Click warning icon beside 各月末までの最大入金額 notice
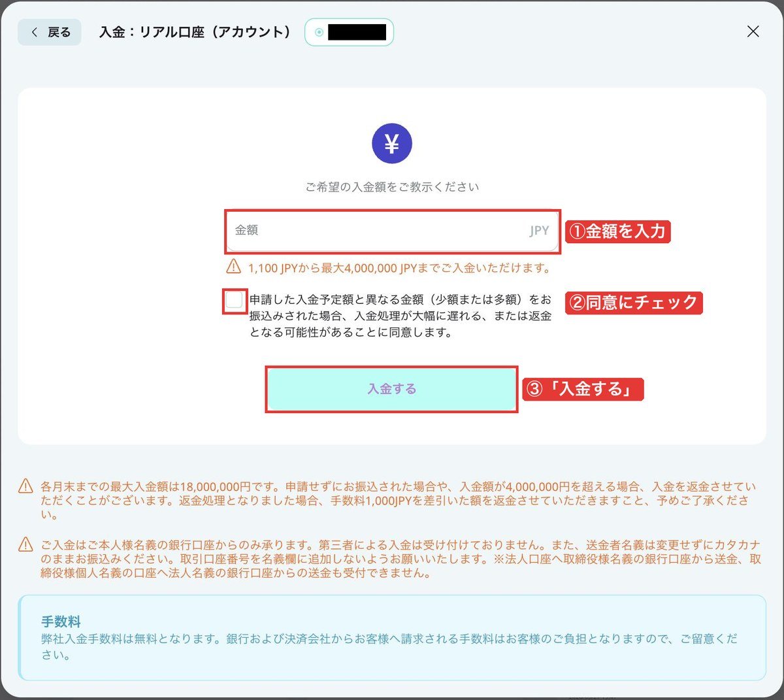The image size is (784, 700). click(25, 486)
